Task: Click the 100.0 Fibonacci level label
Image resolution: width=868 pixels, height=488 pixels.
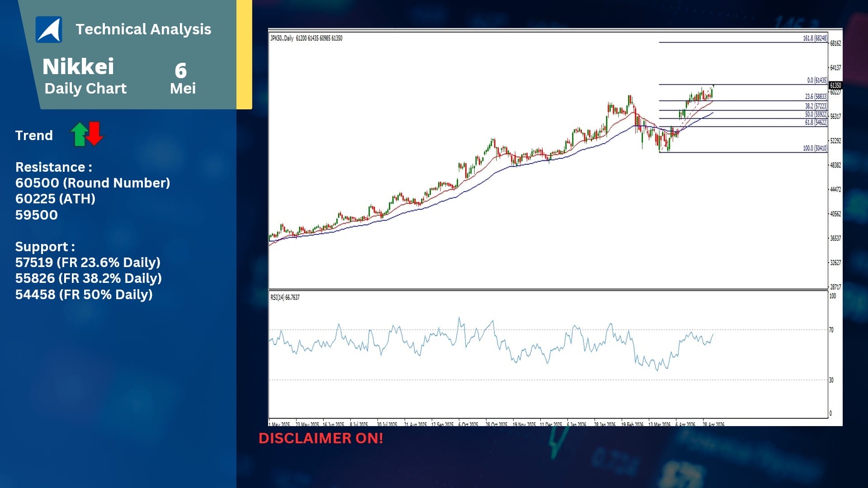Action: coord(815,148)
